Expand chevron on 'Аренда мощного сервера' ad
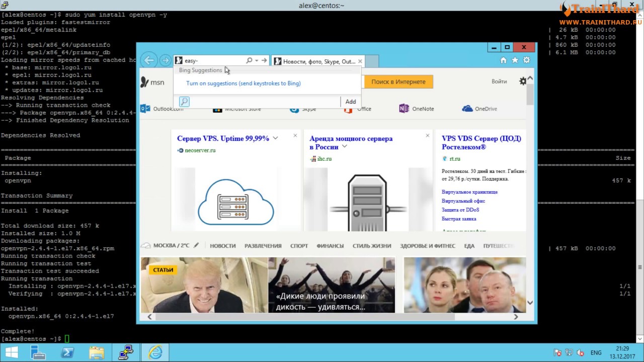The image size is (644, 362). tap(345, 146)
